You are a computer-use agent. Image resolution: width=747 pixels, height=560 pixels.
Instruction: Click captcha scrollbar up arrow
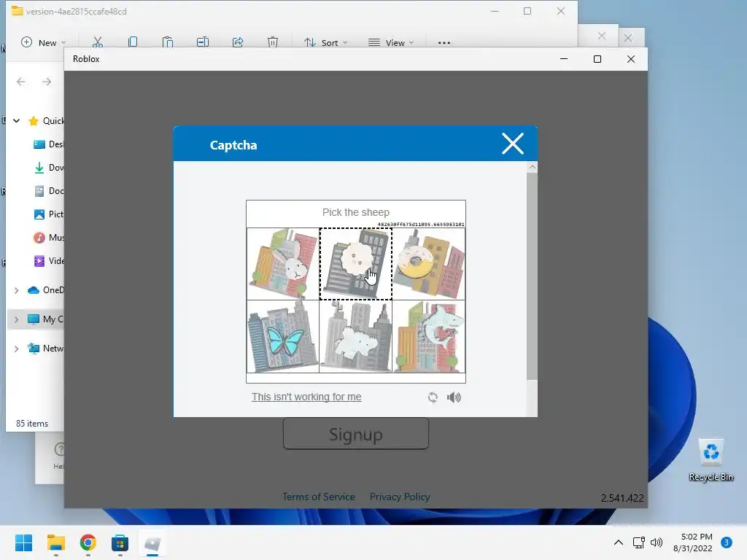point(532,167)
